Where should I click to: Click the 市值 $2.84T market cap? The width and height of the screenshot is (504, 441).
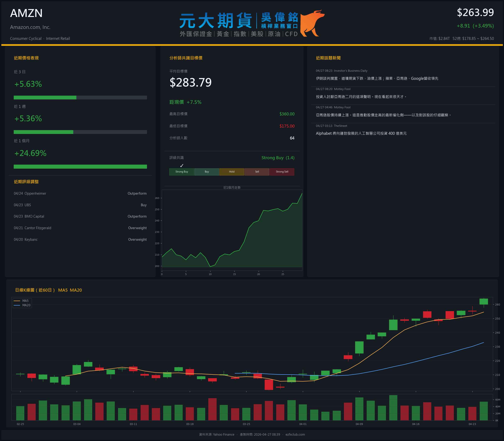tap(440, 38)
